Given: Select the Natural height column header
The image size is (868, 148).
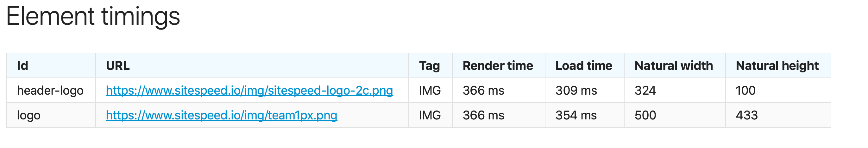Looking at the screenshot, I should click(x=777, y=65).
